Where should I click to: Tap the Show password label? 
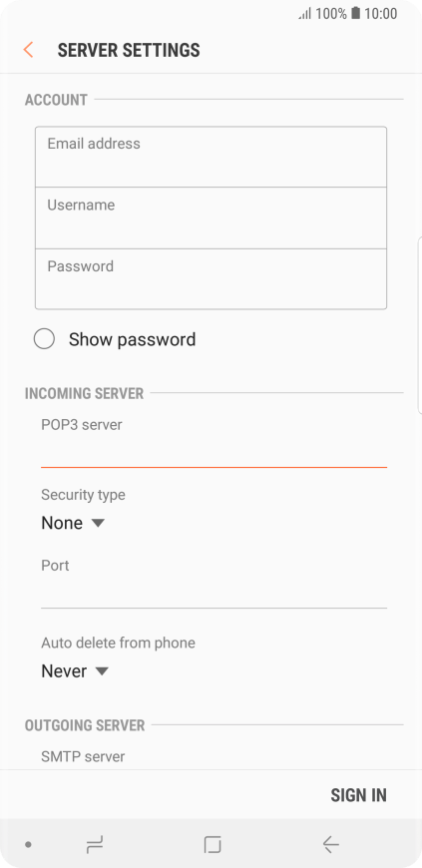tap(132, 339)
